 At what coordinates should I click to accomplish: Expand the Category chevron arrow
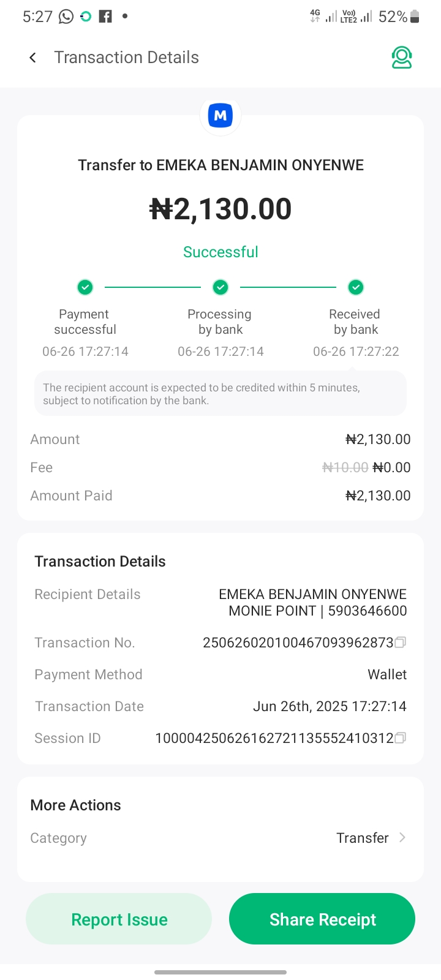pos(402,837)
